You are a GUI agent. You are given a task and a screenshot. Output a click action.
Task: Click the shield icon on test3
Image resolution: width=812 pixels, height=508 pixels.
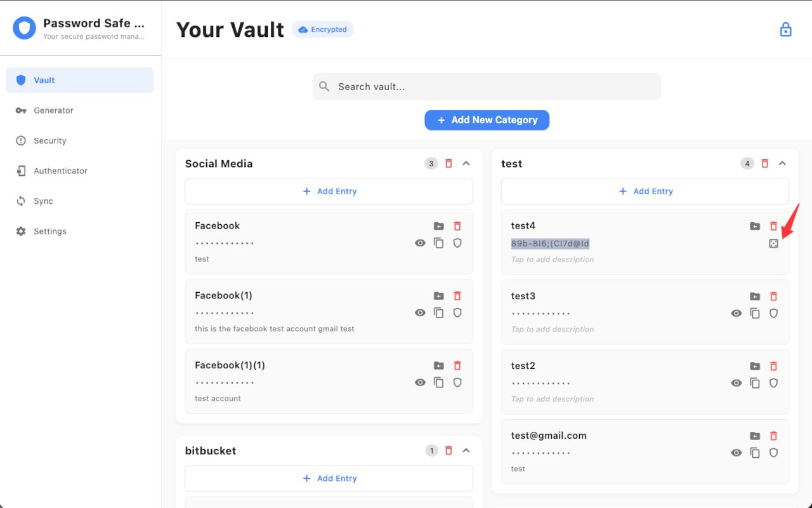coord(773,313)
